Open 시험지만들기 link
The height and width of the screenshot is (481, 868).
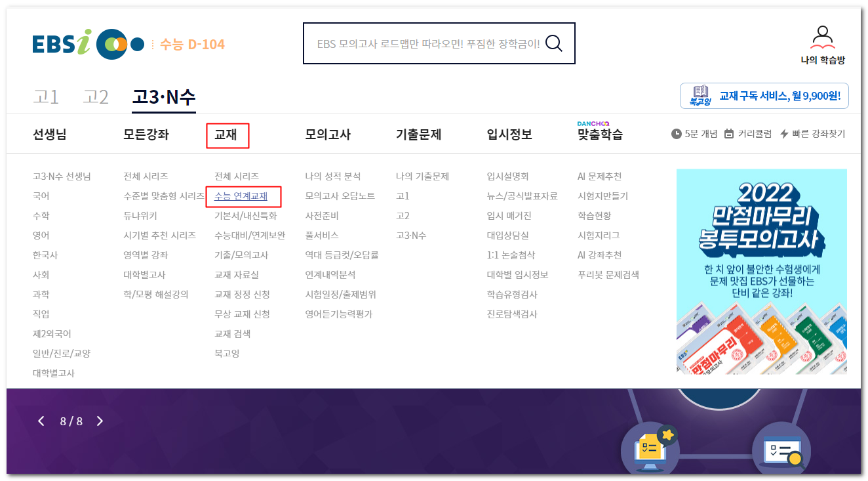pos(602,196)
